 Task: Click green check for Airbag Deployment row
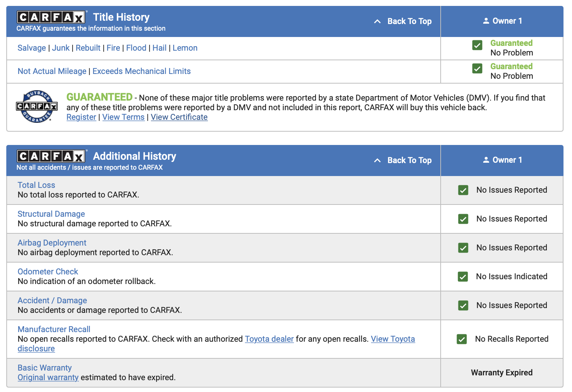463,248
